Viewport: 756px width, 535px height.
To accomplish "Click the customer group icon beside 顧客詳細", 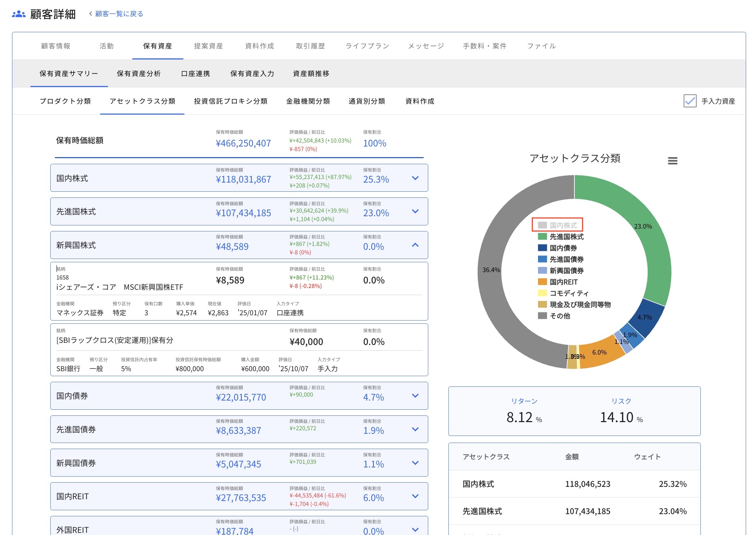I will (18, 14).
